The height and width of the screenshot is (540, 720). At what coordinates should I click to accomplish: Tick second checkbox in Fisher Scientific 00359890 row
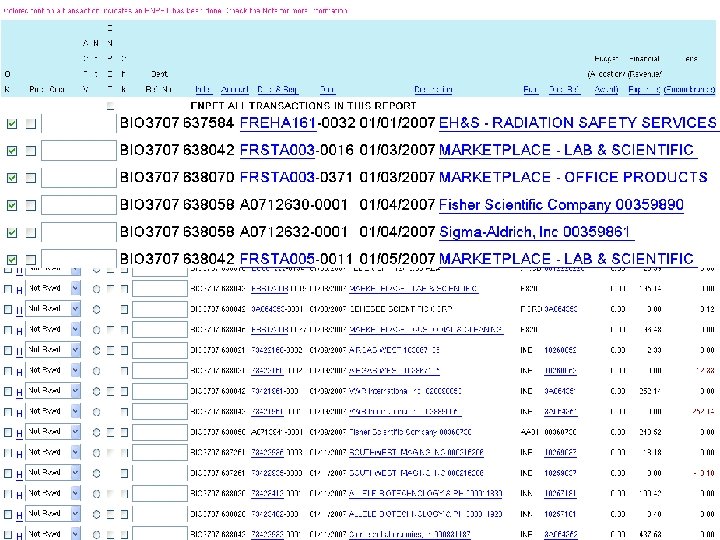(31, 205)
